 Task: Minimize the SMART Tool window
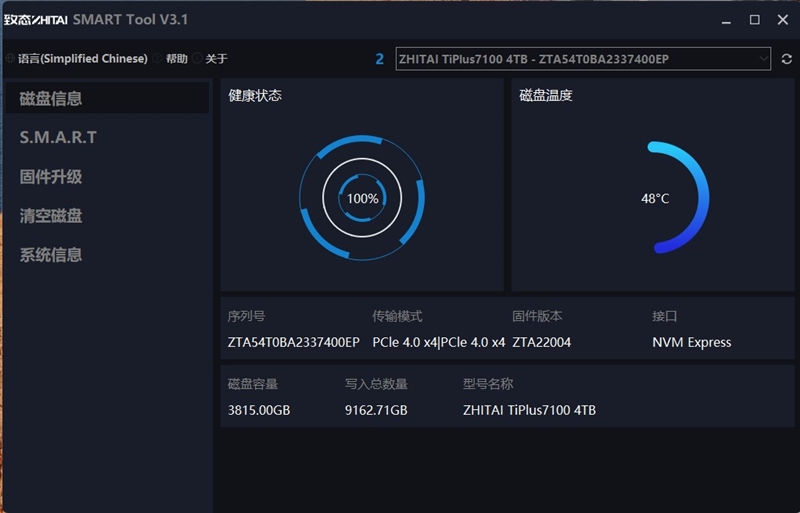[726, 19]
